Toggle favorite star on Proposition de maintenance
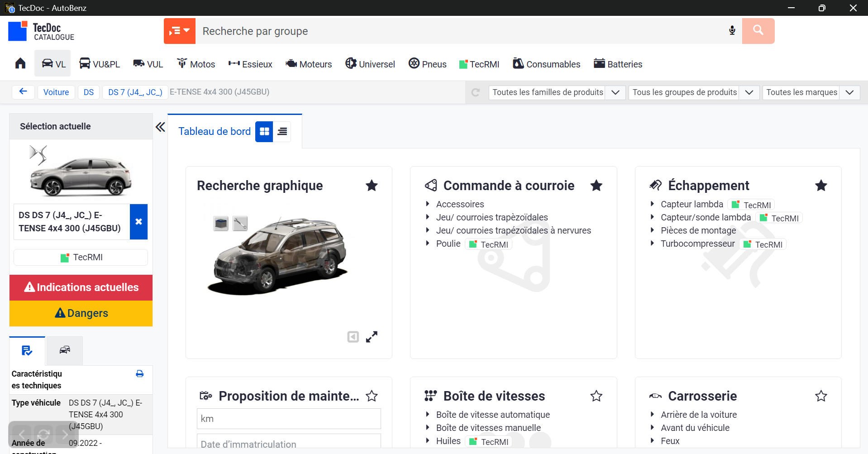 coord(372,396)
